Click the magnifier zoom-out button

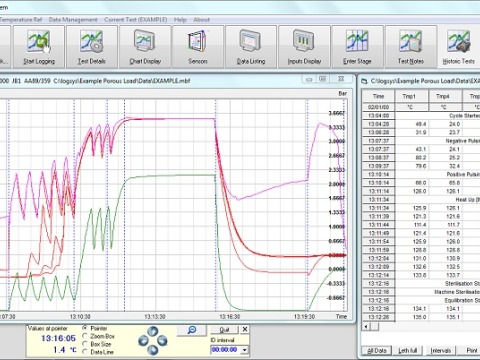[191, 330]
